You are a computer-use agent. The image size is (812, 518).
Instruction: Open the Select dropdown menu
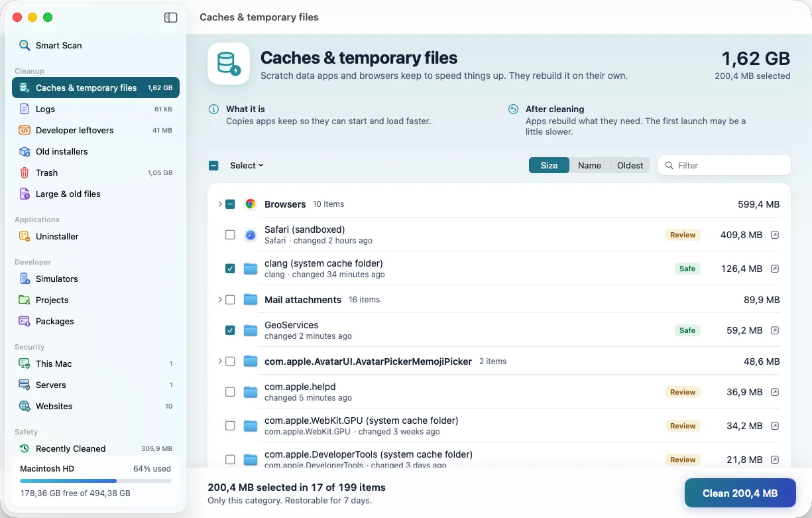(247, 166)
